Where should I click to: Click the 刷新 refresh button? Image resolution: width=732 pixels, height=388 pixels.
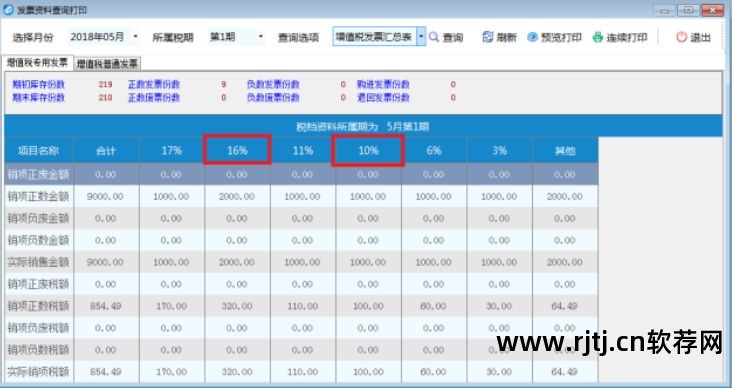click(500, 37)
